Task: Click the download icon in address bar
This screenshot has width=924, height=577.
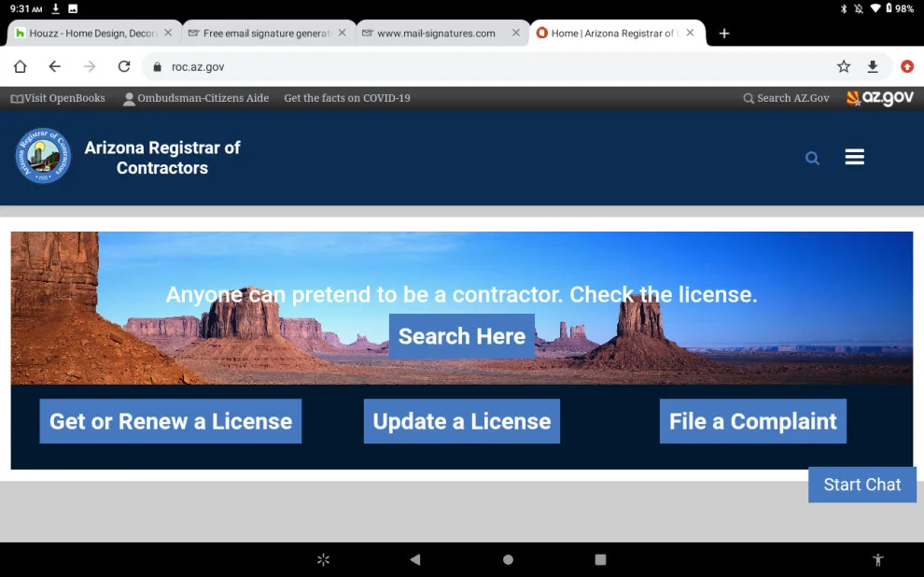Action: tap(872, 66)
